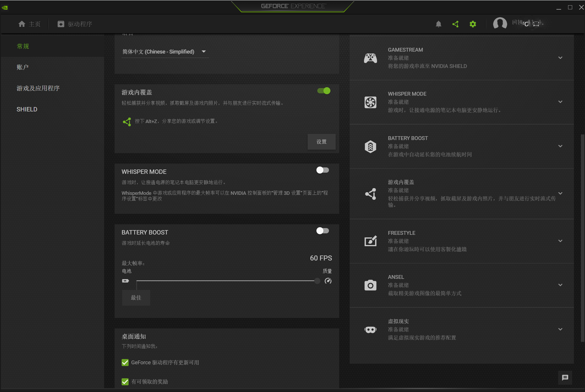
Task: Click the 虚拟现实 VR headset icon
Action: point(370,330)
